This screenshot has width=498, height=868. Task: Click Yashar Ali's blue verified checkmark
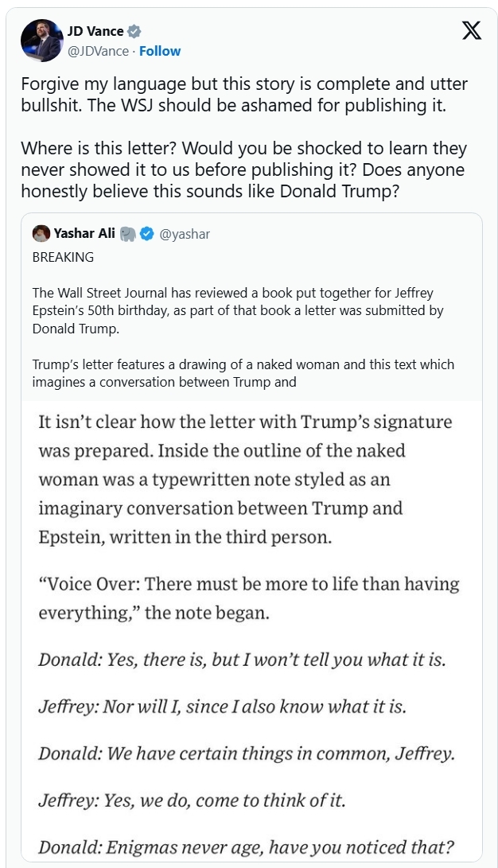tap(146, 234)
